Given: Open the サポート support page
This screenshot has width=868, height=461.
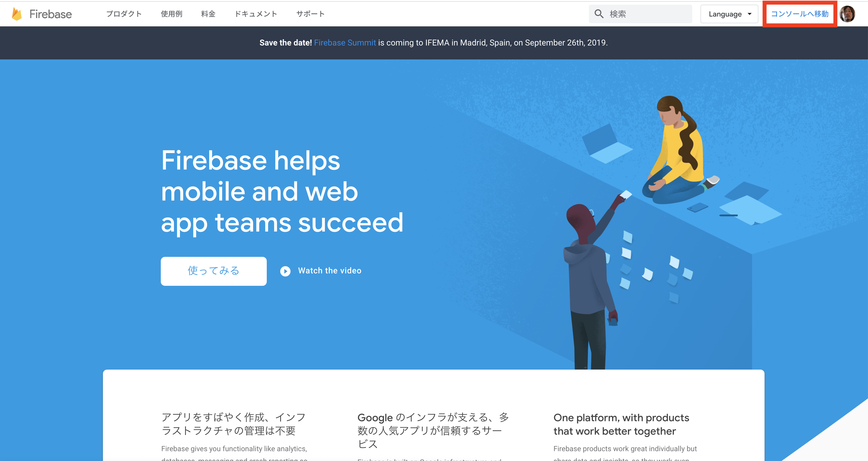Looking at the screenshot, I should point(310,14).
